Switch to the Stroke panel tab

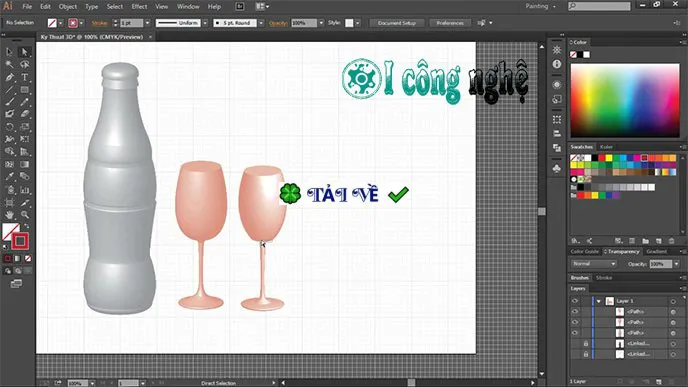(604, 278)
